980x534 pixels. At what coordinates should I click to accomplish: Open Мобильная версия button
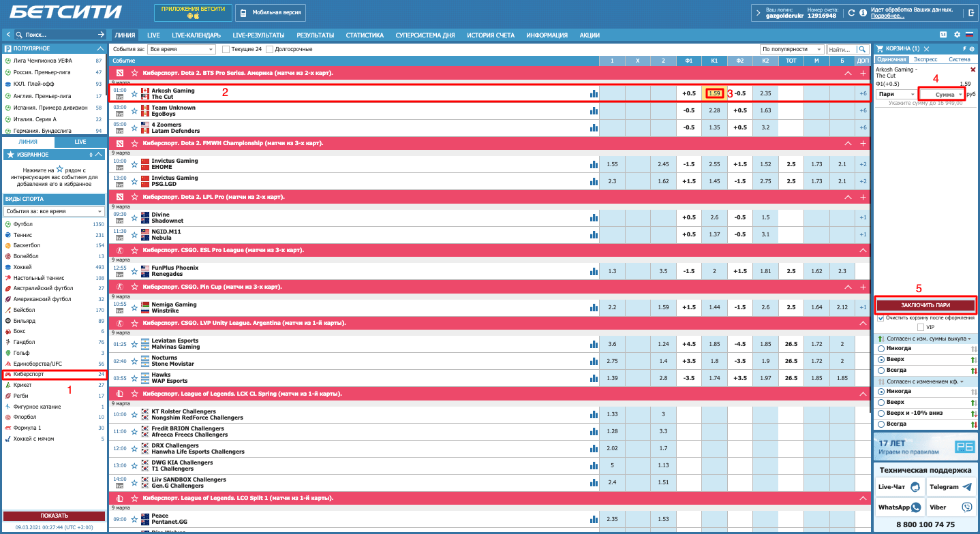271,13
